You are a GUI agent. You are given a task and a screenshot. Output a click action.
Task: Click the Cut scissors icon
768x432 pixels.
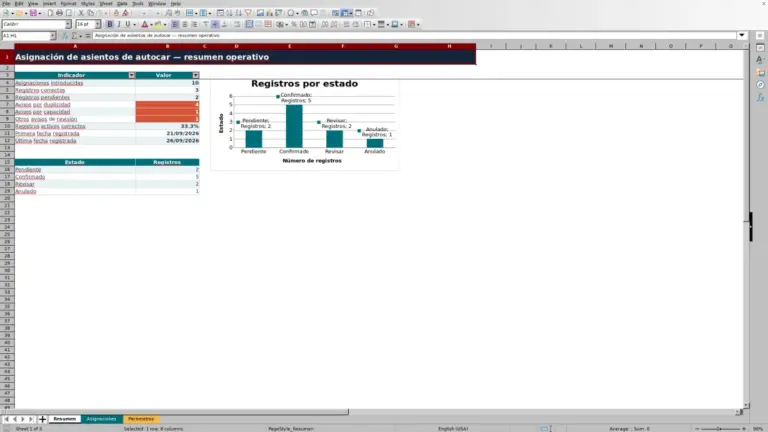81,13
